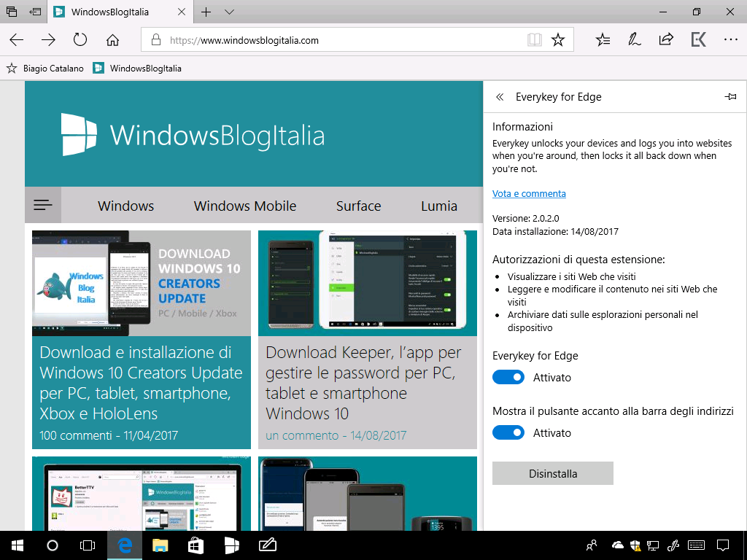Open Creators Update download article thumbnail
Viewport: 747px width, 560px height.
(142, 284)
